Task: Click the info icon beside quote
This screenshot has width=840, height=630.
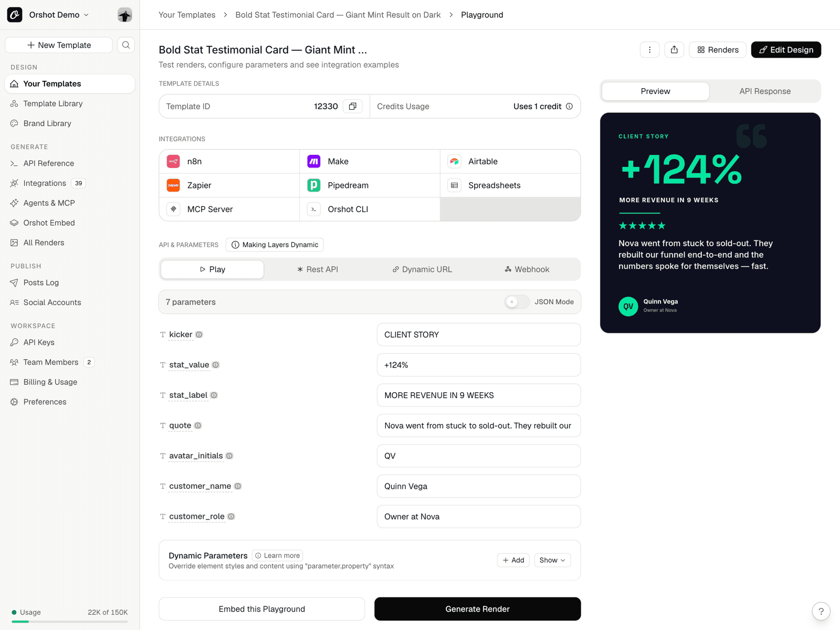Action: pyautogui.click(x=198, y=426)
